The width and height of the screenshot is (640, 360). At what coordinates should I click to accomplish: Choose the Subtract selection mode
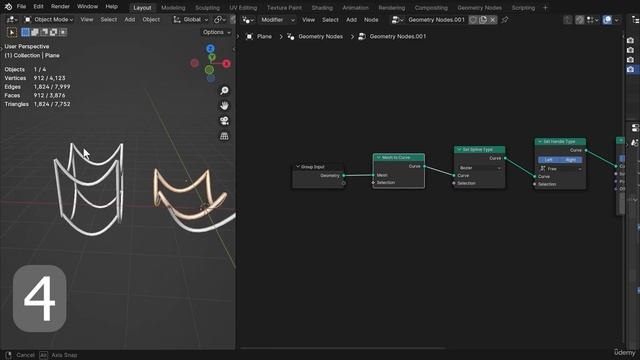[44, 32]
